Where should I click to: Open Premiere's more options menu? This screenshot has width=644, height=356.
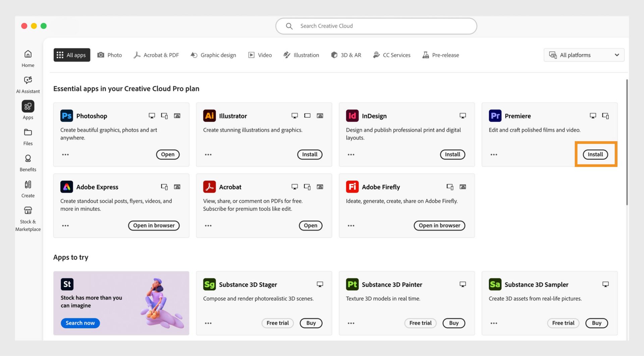click(x=494, y=155)
